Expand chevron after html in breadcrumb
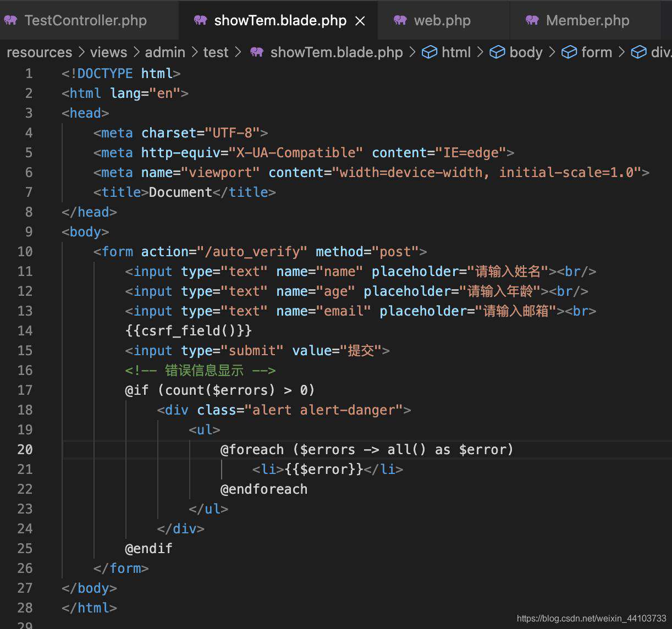Screen dimensions: 672x629 480,52
